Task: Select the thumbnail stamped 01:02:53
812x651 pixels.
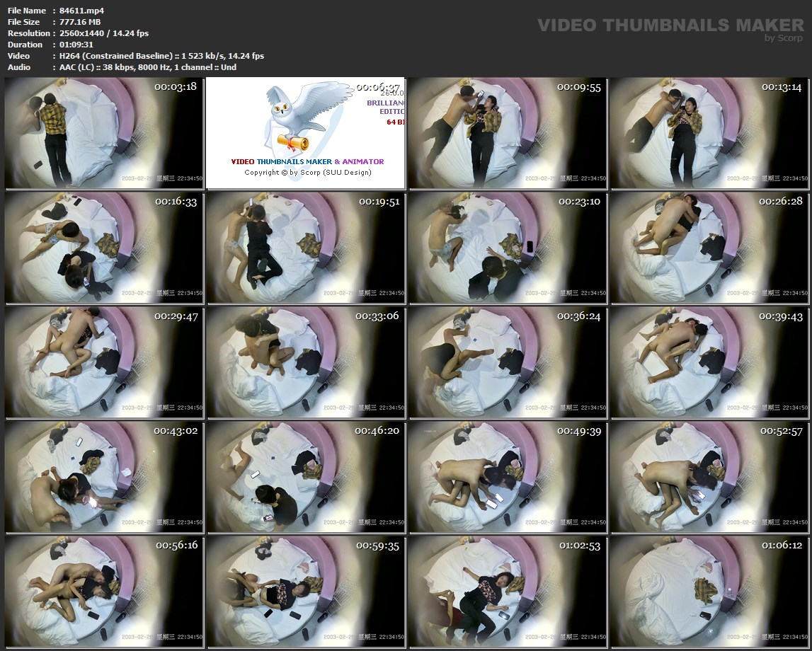Action: pyautogui.click(x=508, y=592)
